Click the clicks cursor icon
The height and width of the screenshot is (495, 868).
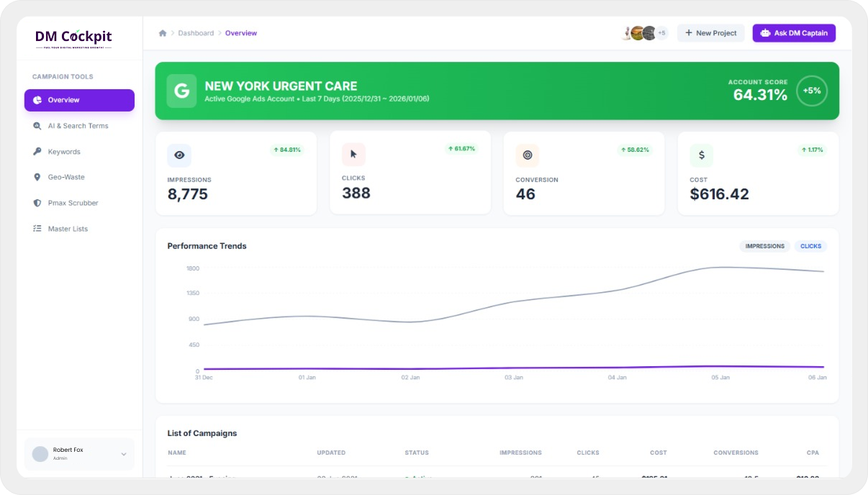click(353, 154)
